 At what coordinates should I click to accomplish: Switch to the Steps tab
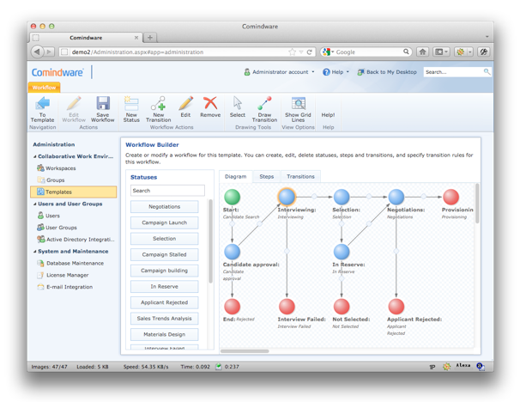267,177
